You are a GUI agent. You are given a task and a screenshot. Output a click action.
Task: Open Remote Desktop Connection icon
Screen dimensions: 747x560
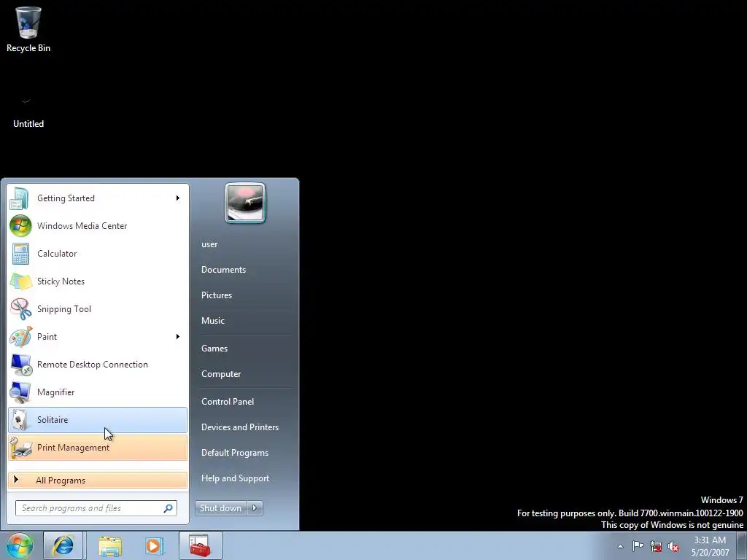(20, 365)
